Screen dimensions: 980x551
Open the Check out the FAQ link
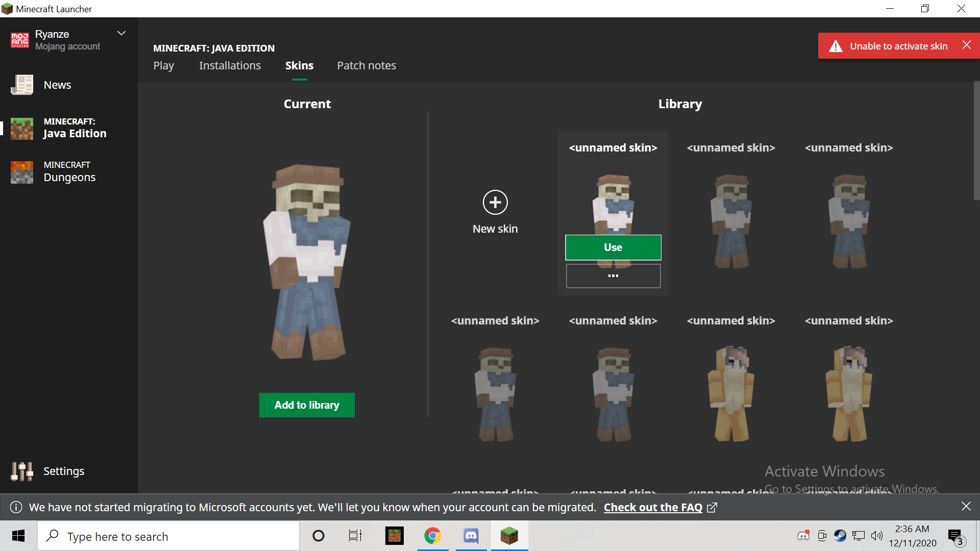pos(653,507)
